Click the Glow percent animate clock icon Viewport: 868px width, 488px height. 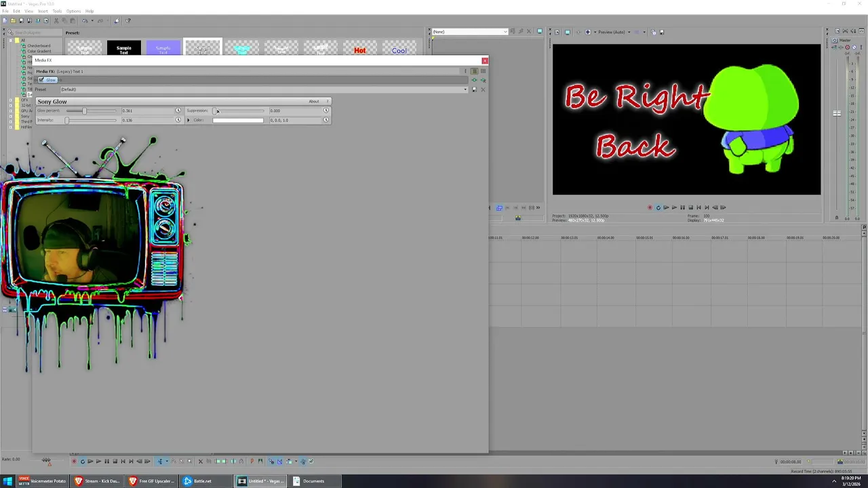(x=178, y=110)
